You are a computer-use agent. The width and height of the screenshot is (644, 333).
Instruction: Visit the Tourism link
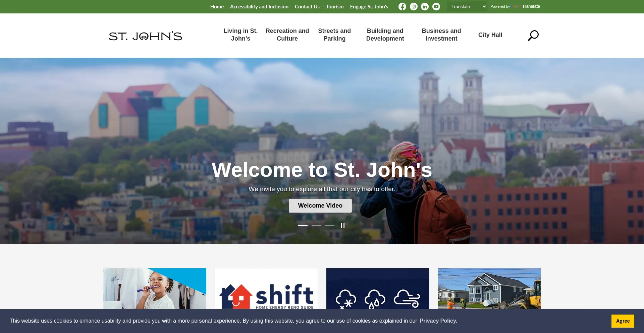(x=335, y=7)
